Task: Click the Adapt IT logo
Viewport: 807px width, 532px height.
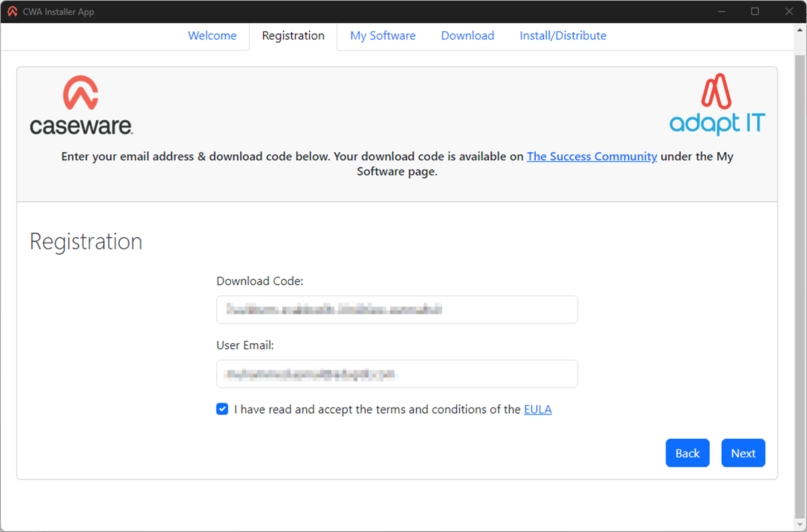Action: [717, 105]
